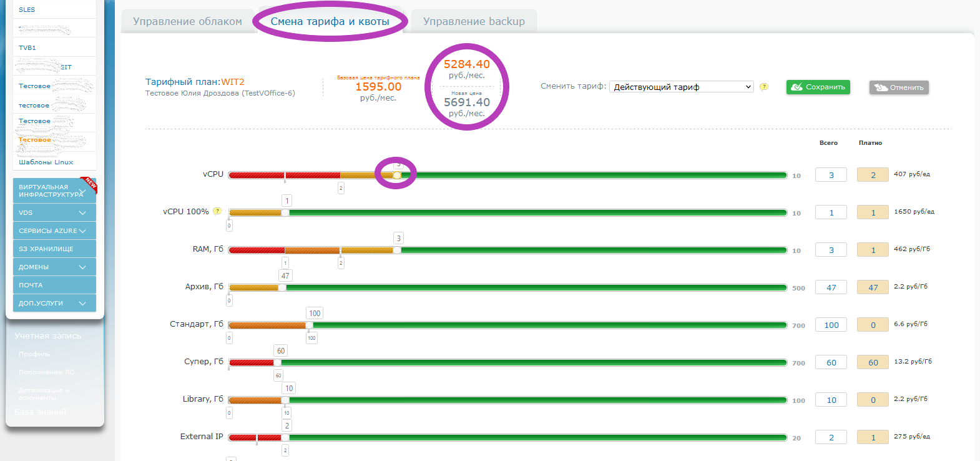This screenshot has height=461, width=980.
Task: Click the Супер, Гб slider handle
Action: point(278,362)
